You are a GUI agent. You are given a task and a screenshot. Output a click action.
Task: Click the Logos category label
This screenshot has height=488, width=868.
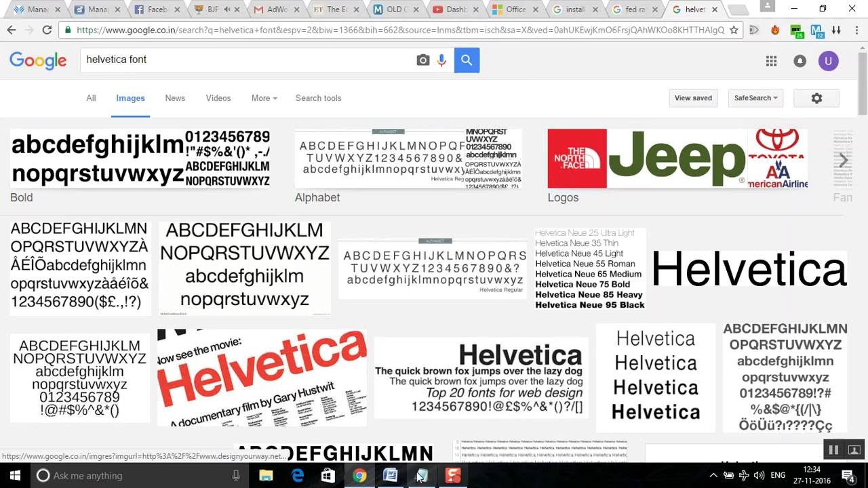[563, 197]
